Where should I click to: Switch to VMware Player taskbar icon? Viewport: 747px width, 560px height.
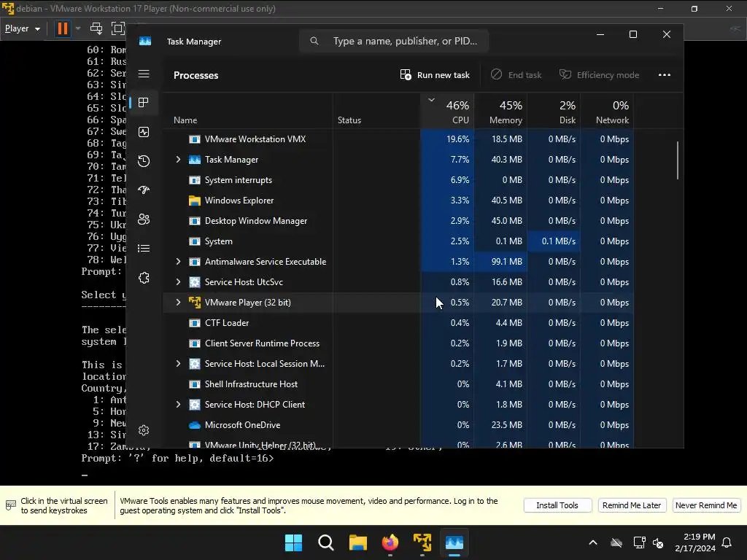[422, 542]
